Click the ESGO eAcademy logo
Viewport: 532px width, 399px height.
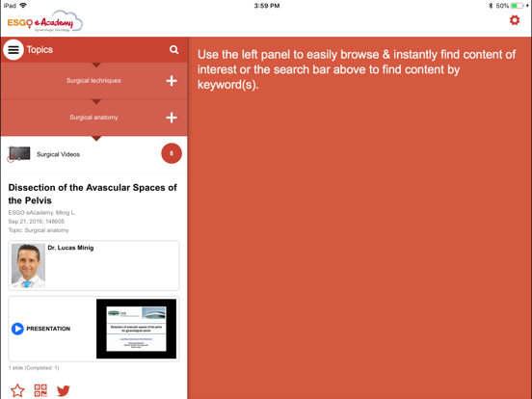tap(44, 22)
